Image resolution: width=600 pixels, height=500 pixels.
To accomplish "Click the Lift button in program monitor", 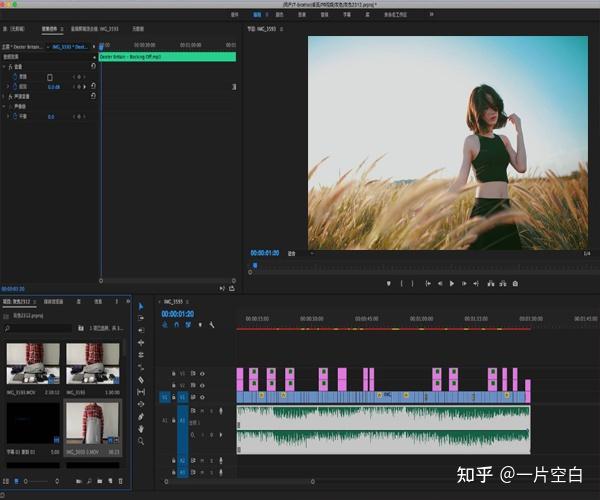I will (491, 283).
